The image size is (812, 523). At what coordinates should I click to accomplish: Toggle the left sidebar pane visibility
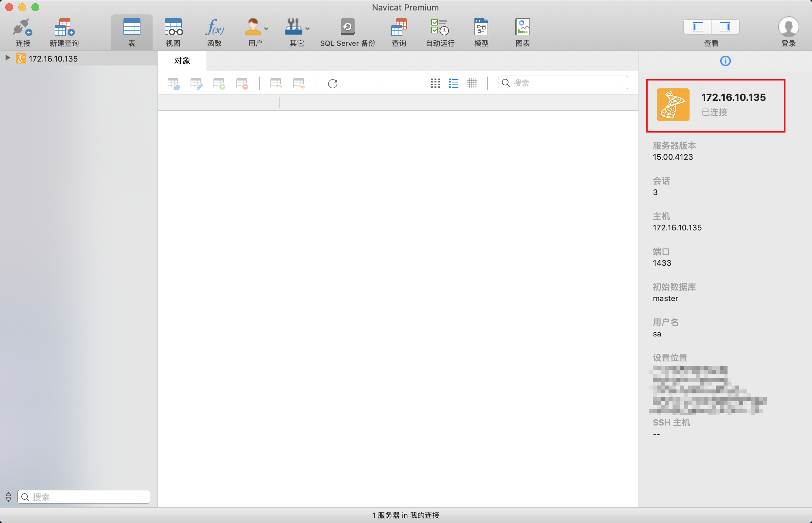[x=698, y=27]
